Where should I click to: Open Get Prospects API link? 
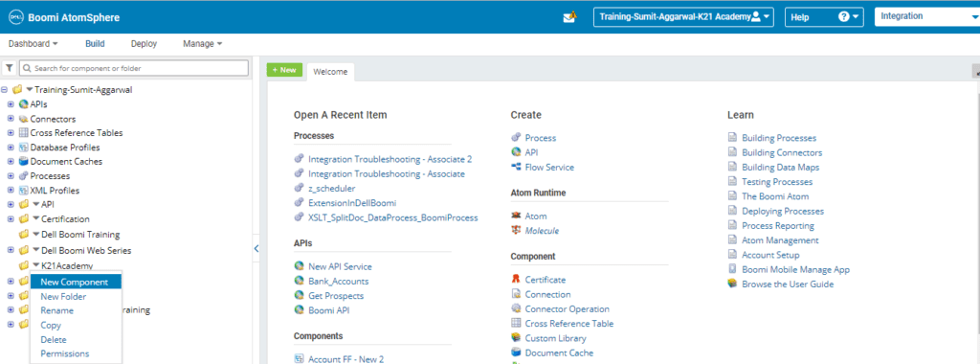(x=336, y=296)
